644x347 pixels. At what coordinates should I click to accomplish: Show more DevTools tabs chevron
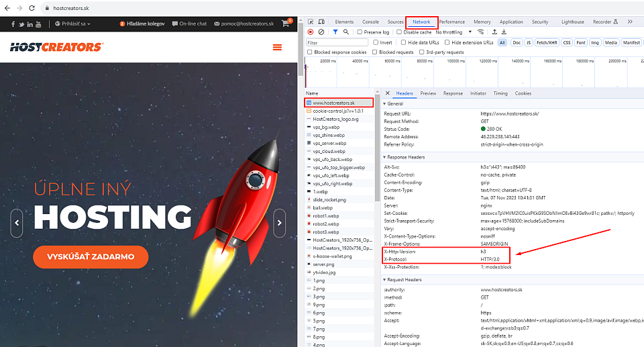pos(630,21)
